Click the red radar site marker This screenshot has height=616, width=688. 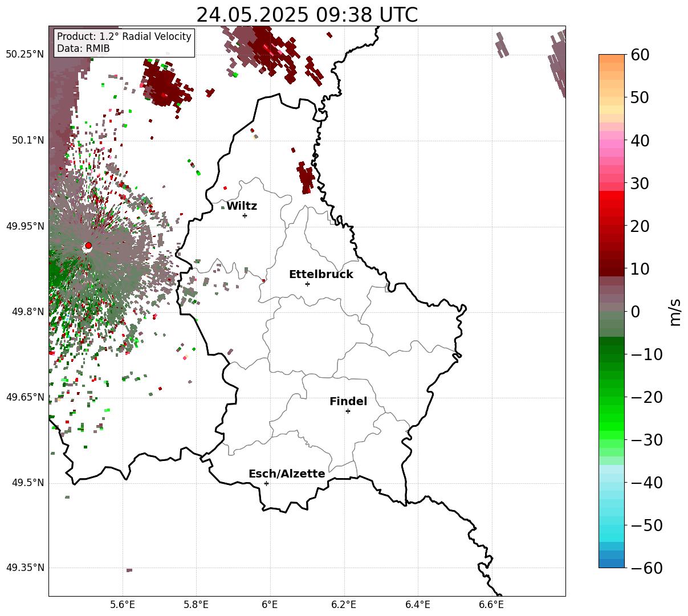pyautogui.click(x=88, y=246)
